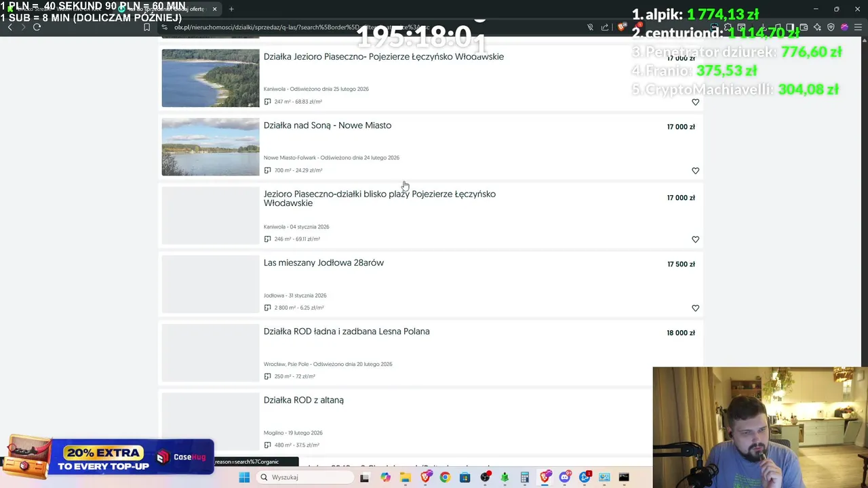Click the area icon beside 250 m² - 72 zł/m²
Image resolution: width=868 pixels, height=488 pixels.
coord(267,376)
